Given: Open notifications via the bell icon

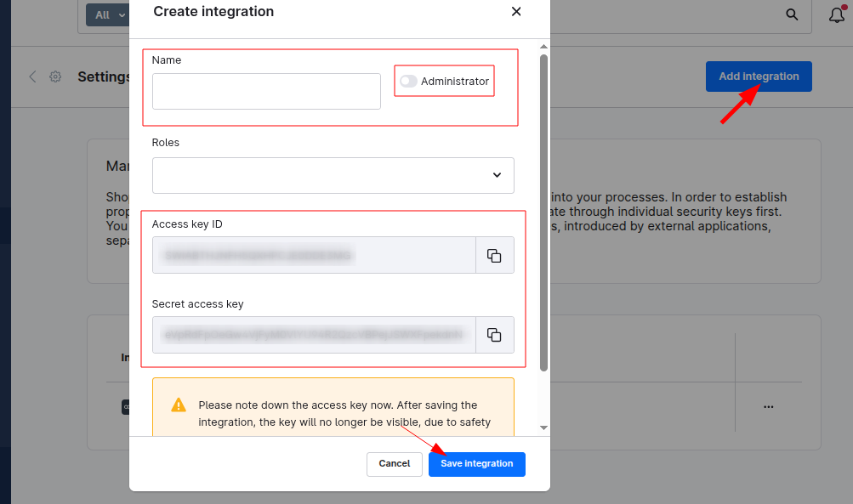Looking at the screenshot, I should pyautogui.click(x=836, y=14).
